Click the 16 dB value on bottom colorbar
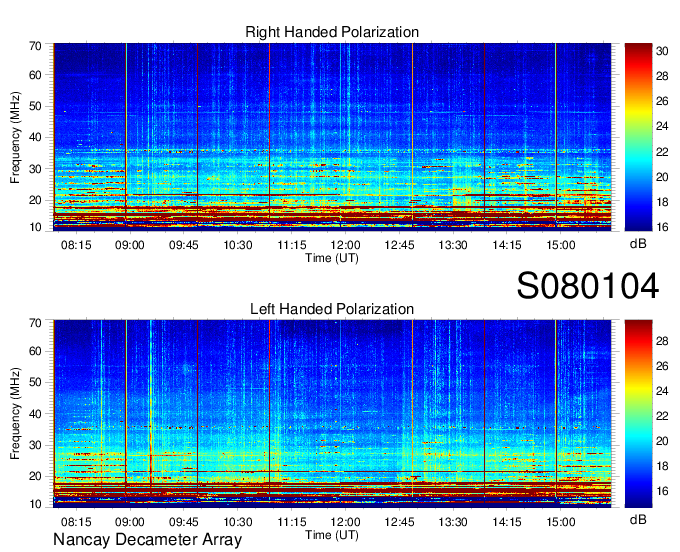This screenshot has width=680, height=552. pyautogui.click(x=662, y=491)
